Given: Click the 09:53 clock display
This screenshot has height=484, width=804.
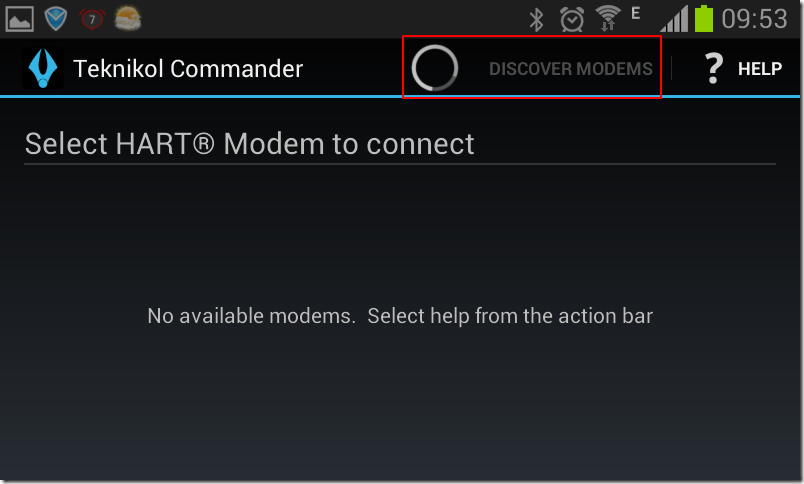Looking at the screenshot, I should 754,19.
